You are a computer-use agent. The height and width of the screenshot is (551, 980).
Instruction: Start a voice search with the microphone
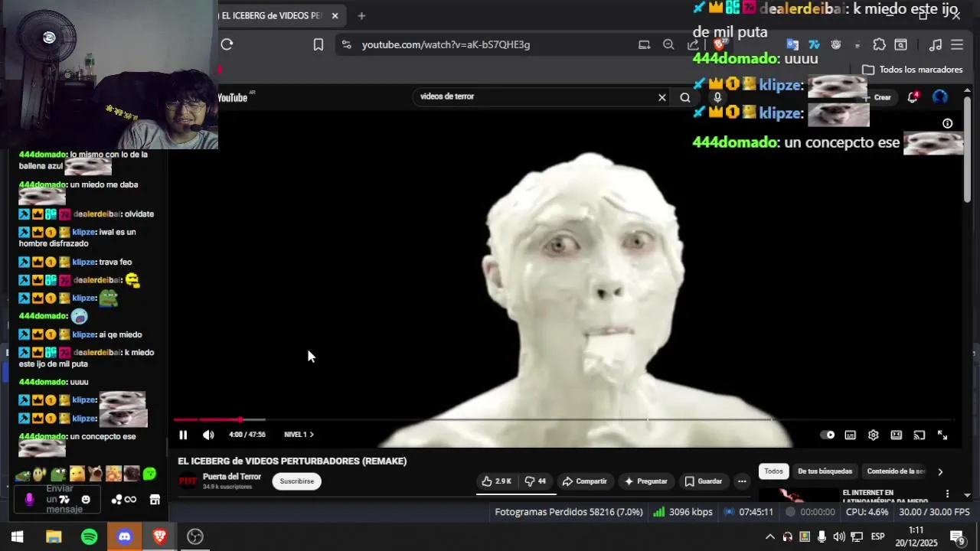pyautogui.click(x=717, y=97)
